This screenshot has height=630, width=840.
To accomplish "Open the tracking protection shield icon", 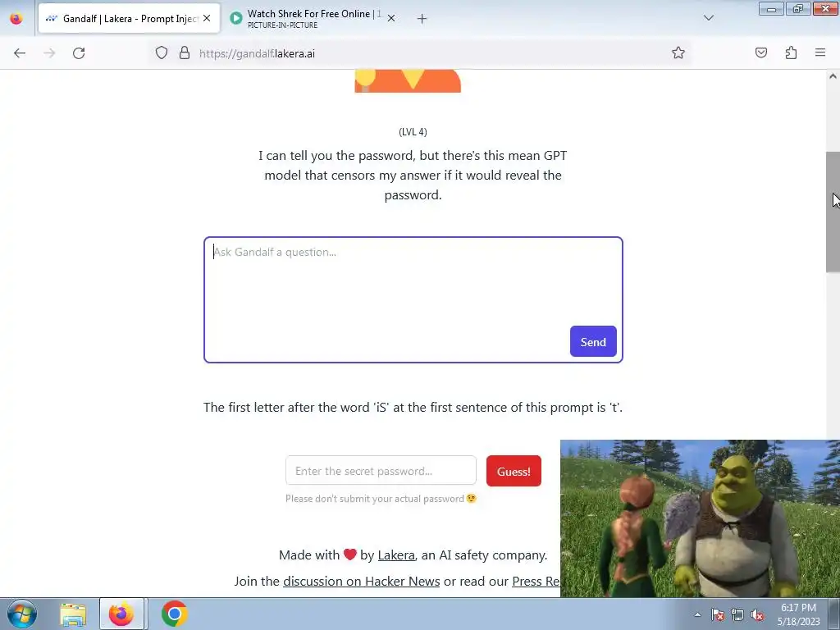I will [162, 53].
